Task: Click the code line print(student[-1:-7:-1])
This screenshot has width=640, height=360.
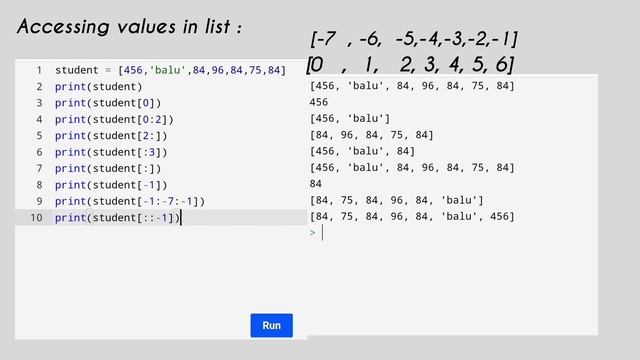Action: [x=130, y=201]
